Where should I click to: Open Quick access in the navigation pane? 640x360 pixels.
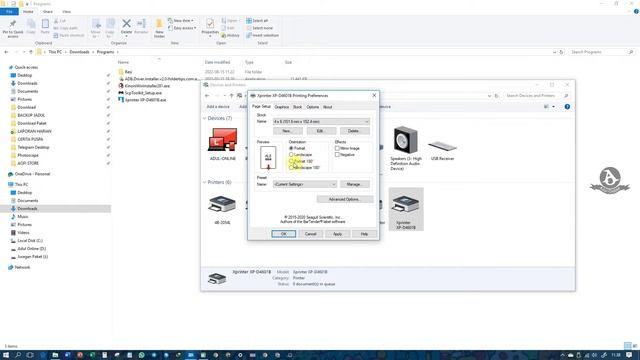pyautogui.click(x=26, y=67)
